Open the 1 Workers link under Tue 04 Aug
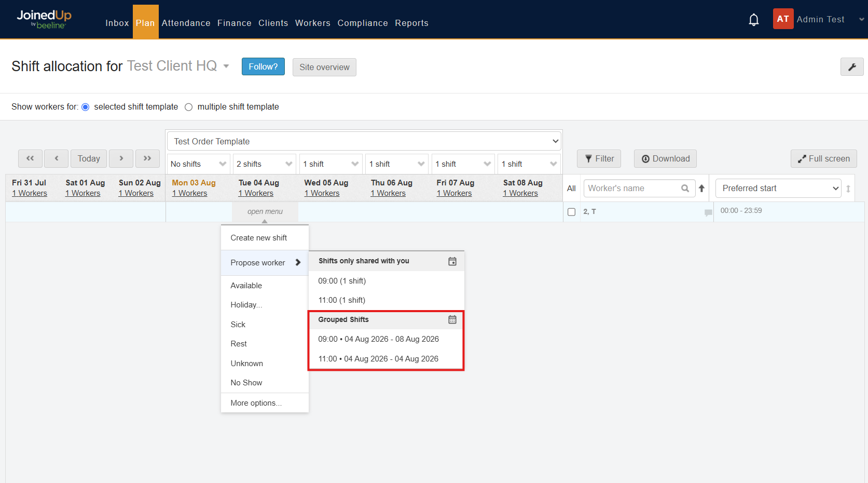868x483 pixels. [x=256, y=193]
